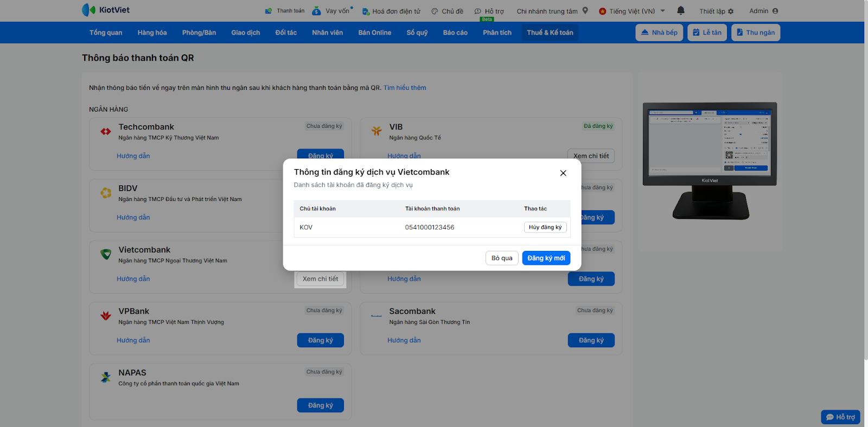The image size is (868, 427).
Task: Click the BIDV logo icon
Action: (106, 192)
